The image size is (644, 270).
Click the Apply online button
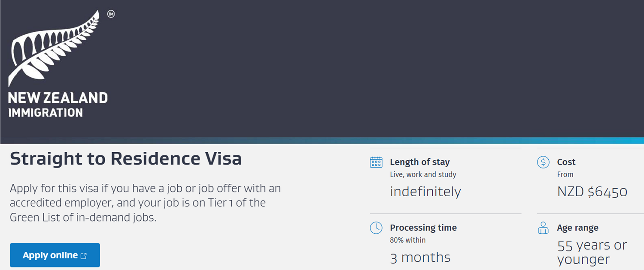[55, 255]
